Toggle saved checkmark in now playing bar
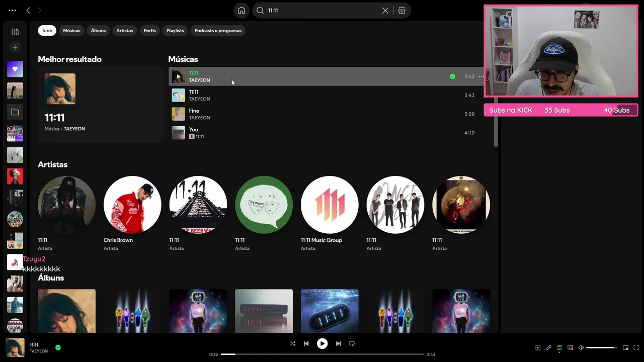The image size is (644, 362). (58, 347)
